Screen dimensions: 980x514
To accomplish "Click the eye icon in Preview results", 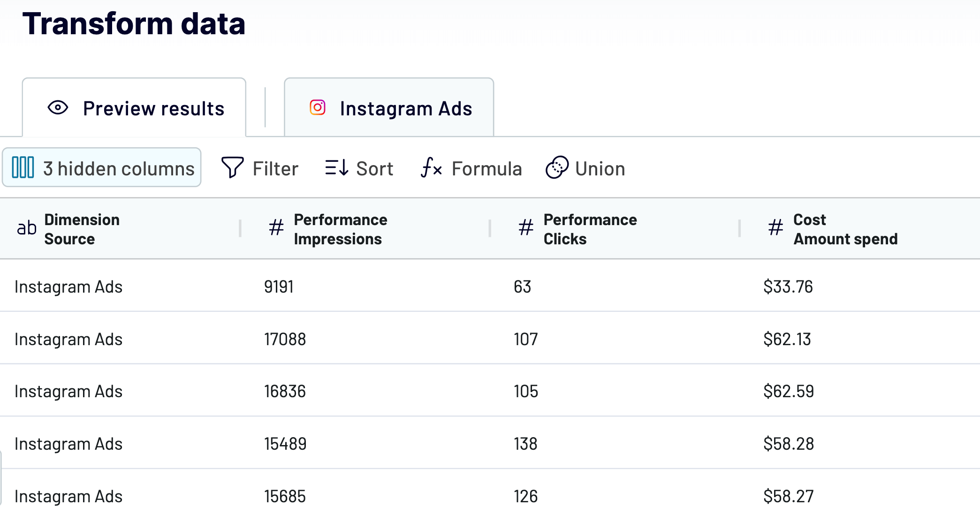I will coord(58,108).
